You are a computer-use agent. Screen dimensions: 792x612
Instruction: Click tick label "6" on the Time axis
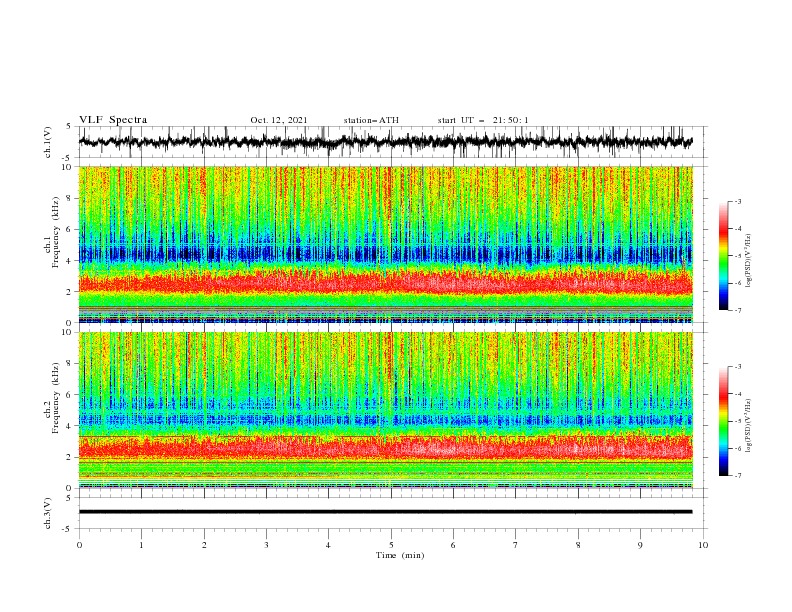[x=453, y=545]
